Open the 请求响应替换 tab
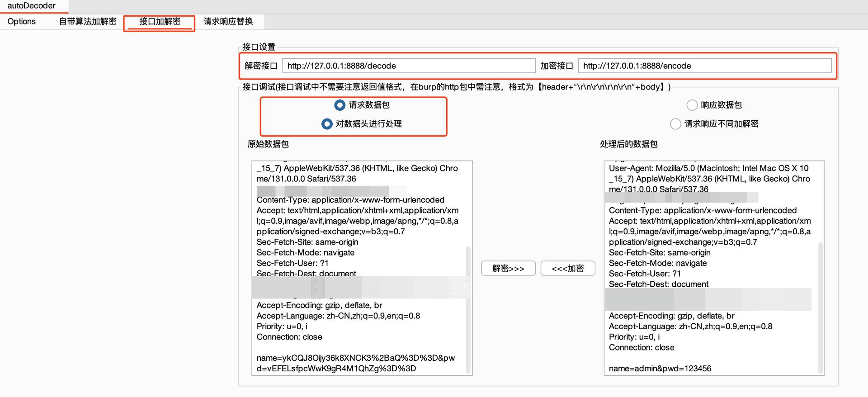 [x=228, y=22]
